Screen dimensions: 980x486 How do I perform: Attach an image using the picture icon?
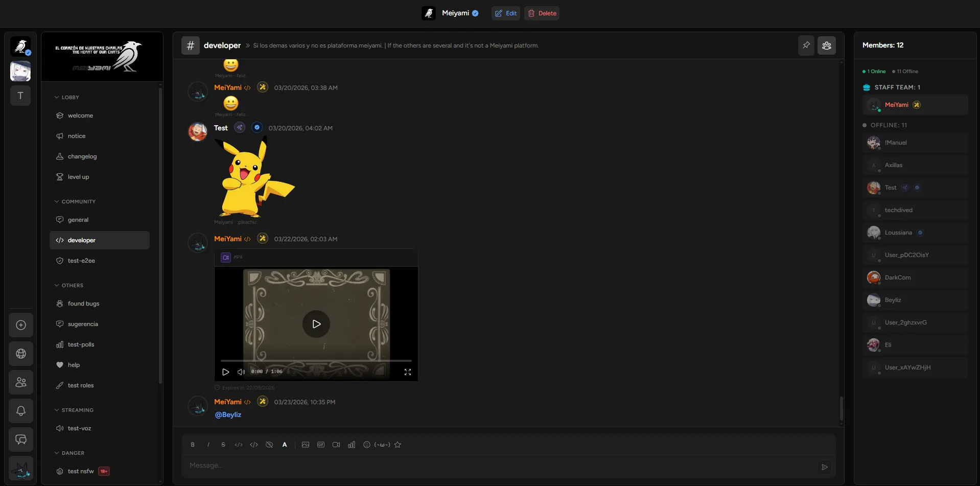(x=306, y=445)
